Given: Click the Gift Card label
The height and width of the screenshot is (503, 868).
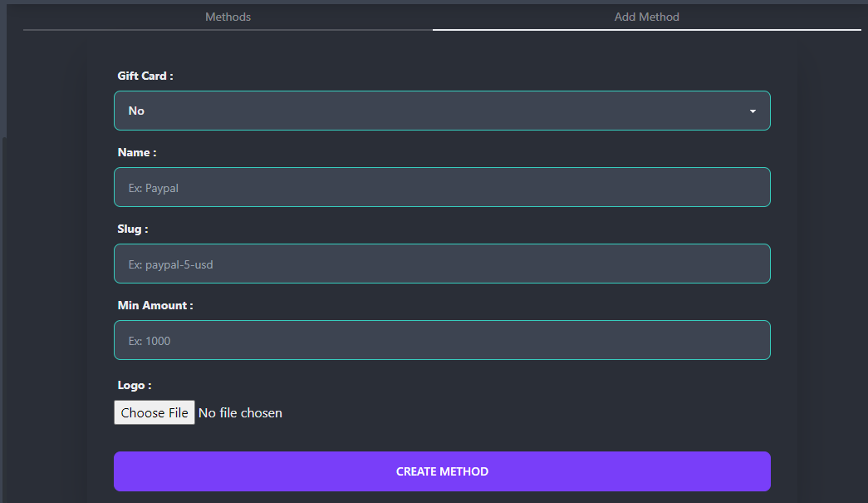Looking at the screenshot, I should click(145, 76).
